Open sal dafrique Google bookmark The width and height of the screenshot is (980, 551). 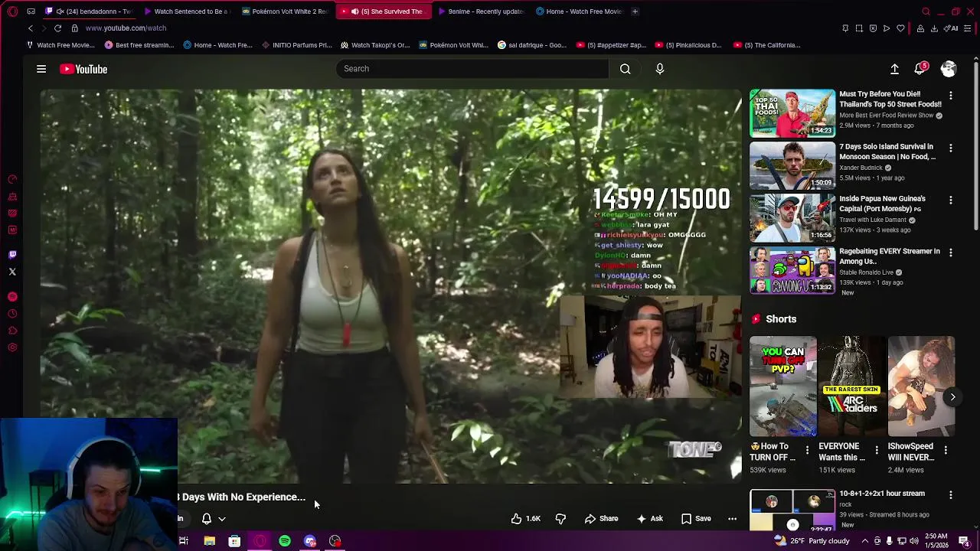click(x=532, y=45)
